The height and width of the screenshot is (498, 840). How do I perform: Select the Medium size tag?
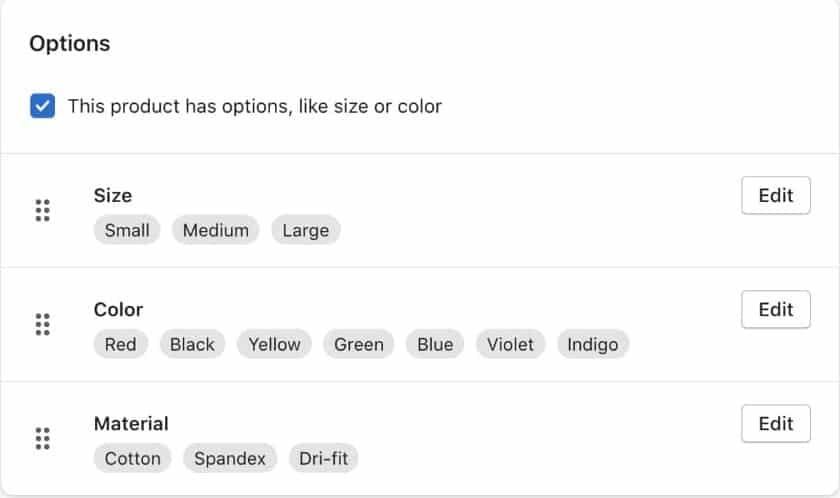215,230
